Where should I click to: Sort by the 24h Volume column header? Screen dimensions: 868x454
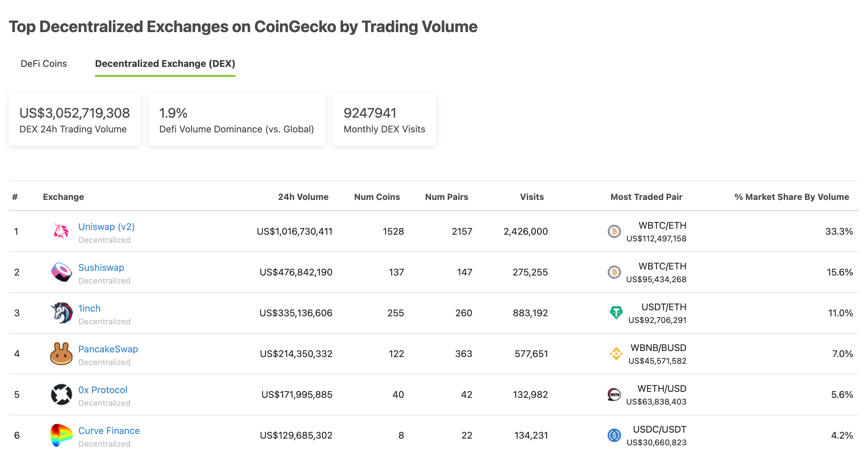coord(303,197)
